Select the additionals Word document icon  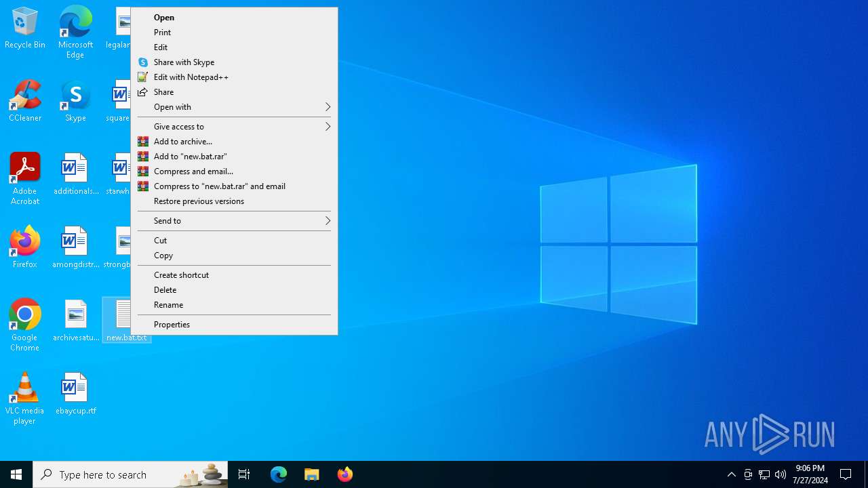(x=75, y=174)
